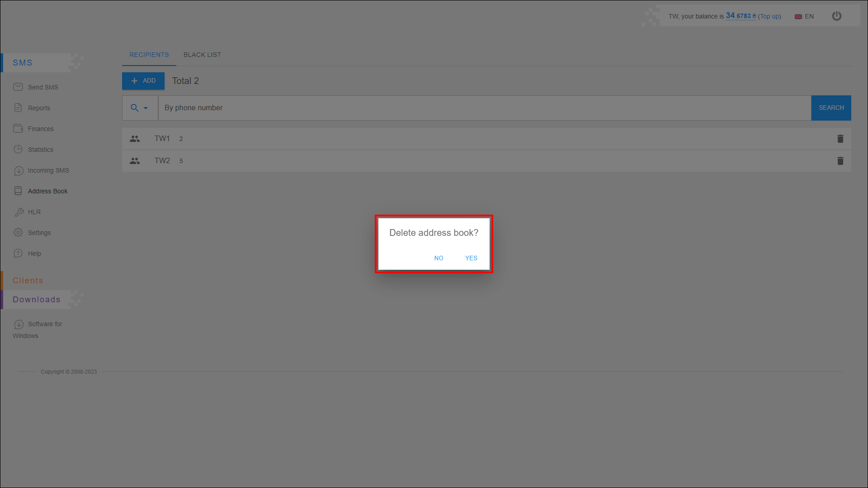Click the power logout icon

point(837,16)
